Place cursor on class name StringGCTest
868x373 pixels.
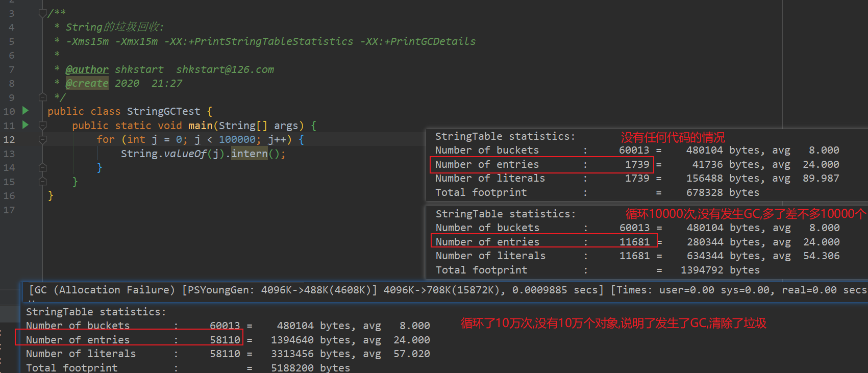point(164,111)
